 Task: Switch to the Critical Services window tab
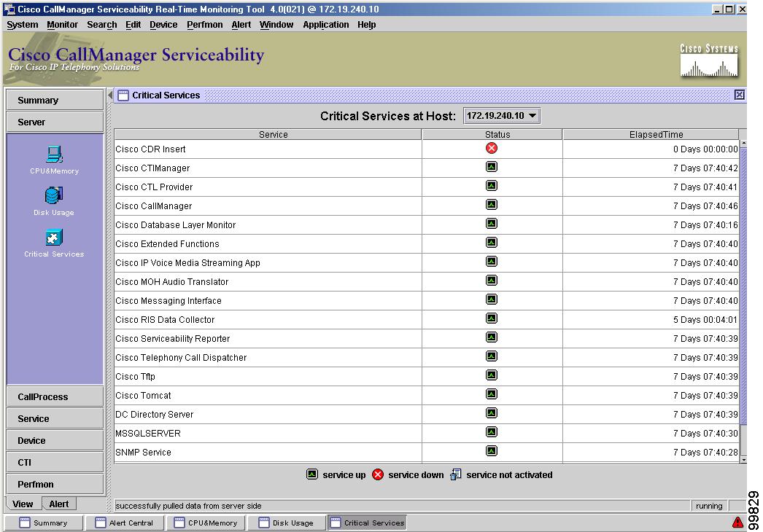tap(368, 523)
